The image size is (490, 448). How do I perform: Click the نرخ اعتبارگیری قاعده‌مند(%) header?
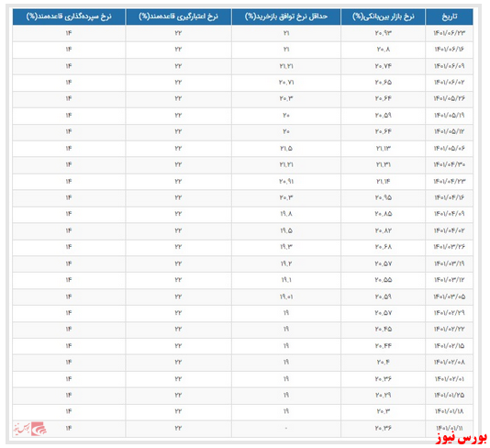178,17
